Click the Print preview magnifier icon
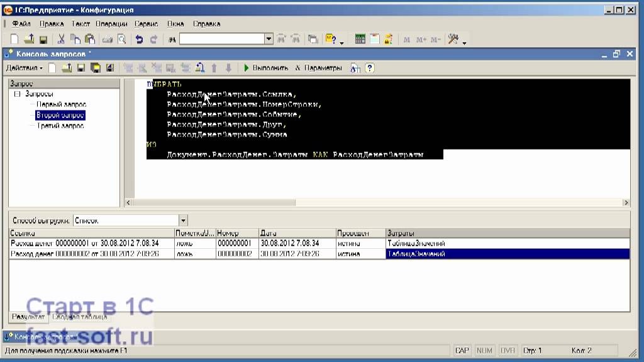The height and width of the screenshot is (362, 644). 121,40
